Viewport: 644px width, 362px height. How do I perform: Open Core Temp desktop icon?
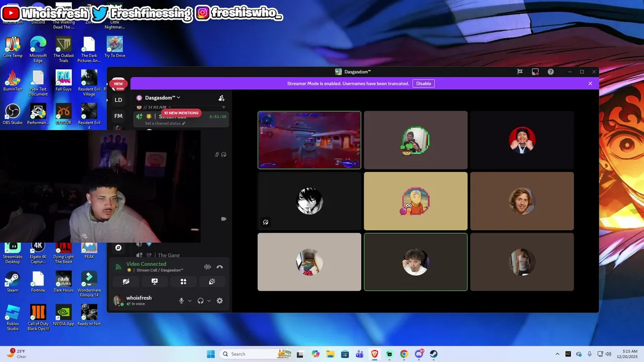tap(13, 47)
